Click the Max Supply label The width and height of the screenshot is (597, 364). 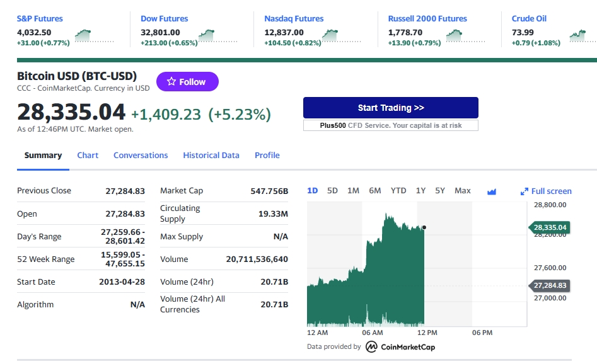(181, 236)
